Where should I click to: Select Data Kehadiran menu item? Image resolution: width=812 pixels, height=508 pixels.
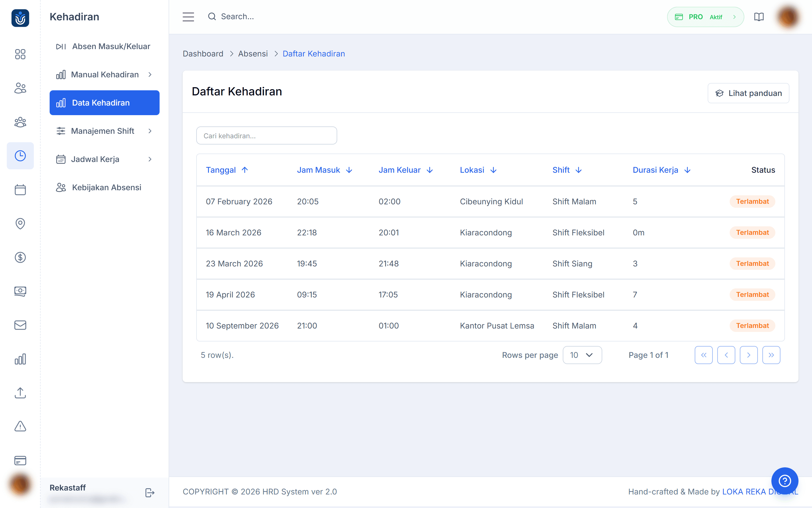[104, 103]
